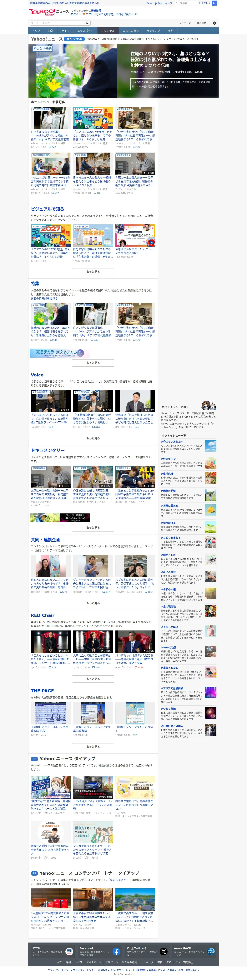
Task: Click the mascot characters beside ホットイシューとは？
Action: pyautogui.click(x=209, y=405)
